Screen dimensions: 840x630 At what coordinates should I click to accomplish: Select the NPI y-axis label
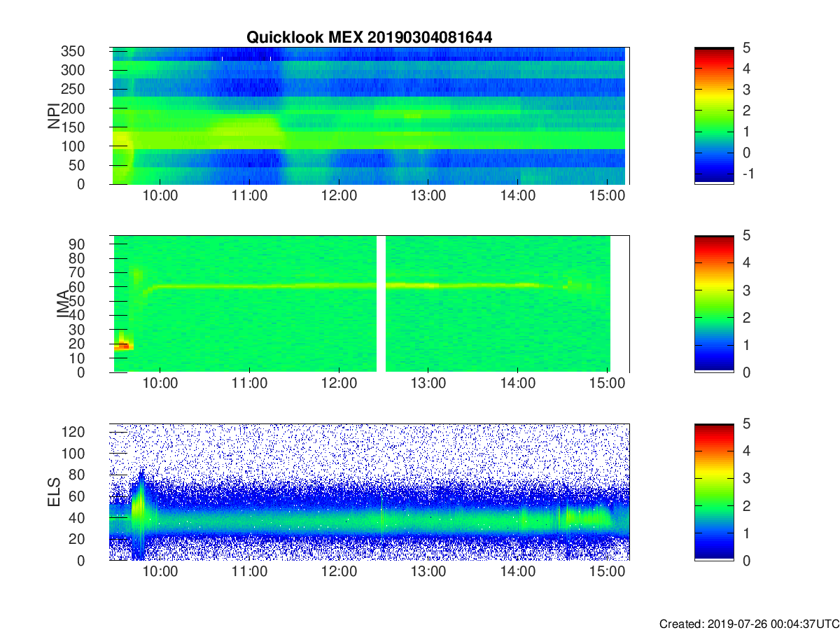[x=54, y=115]
